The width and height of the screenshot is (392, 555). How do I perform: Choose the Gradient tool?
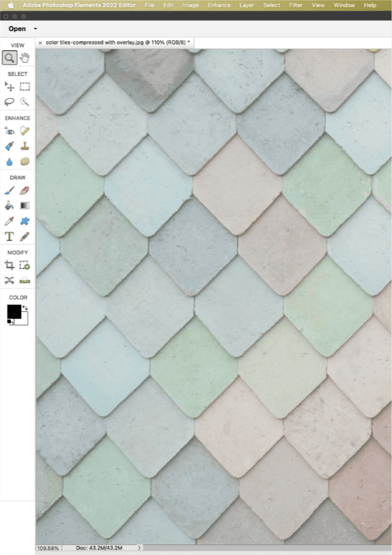25,206
